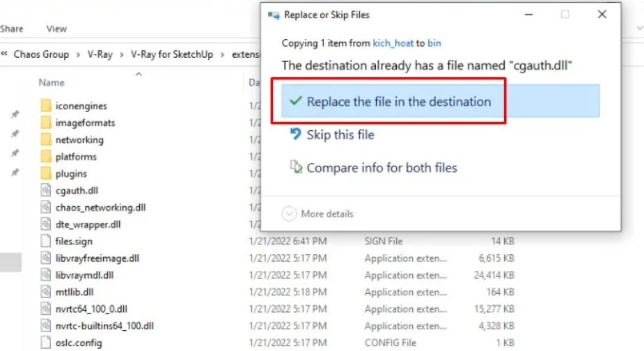644x351 pixels.
Task: Open dropdown arrow after V-Ray for SketchUp
Action: (x=224, y=54)
